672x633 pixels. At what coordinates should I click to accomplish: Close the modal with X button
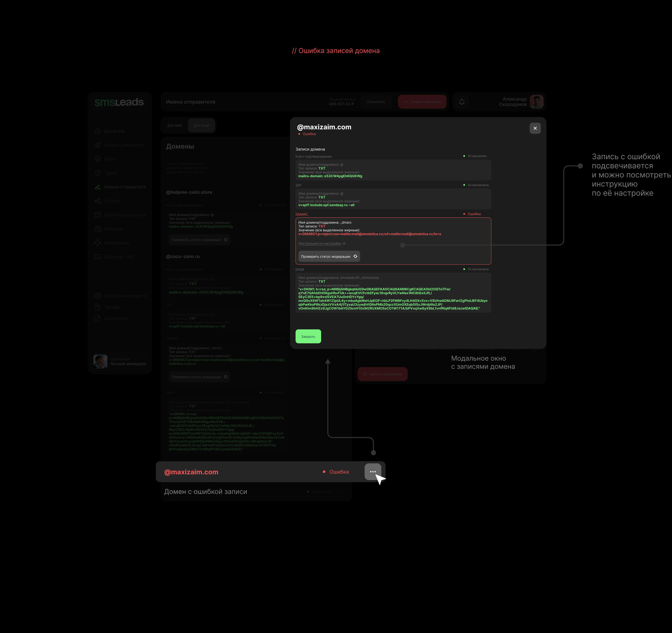535,128
